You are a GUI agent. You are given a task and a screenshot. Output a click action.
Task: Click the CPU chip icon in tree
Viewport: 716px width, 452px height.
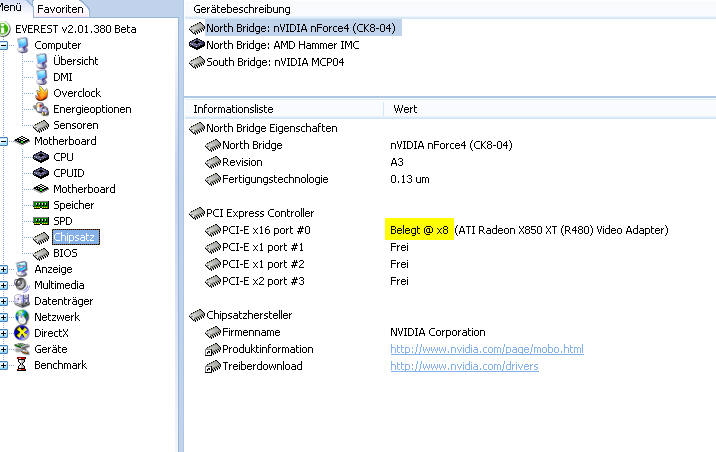[x=41, y=158]
